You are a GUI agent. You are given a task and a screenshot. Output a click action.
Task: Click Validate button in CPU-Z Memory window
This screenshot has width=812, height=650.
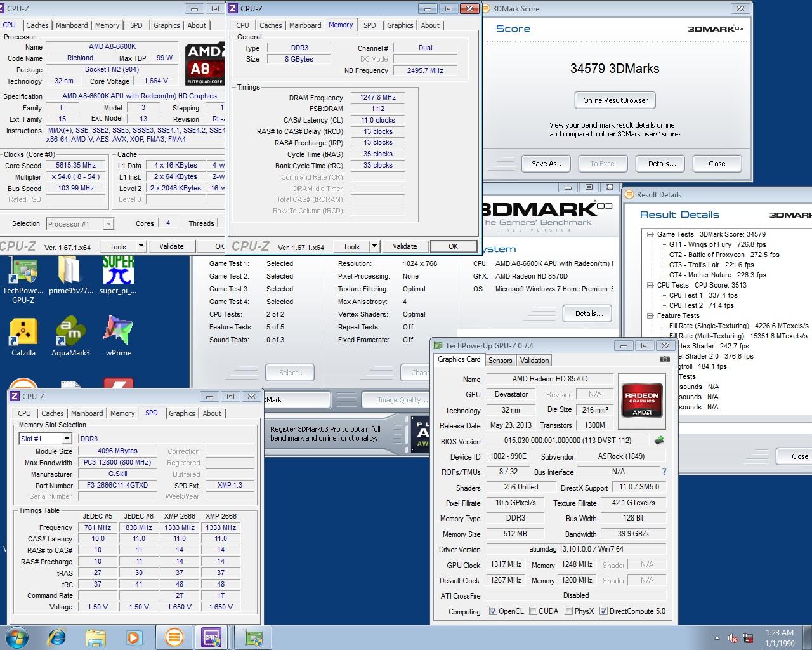(405, 246)
